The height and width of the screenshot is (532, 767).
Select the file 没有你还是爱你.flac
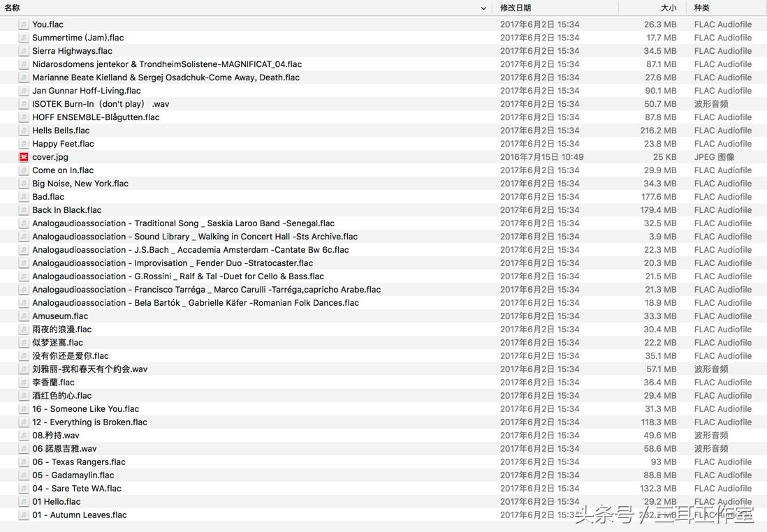coord(71,355)
